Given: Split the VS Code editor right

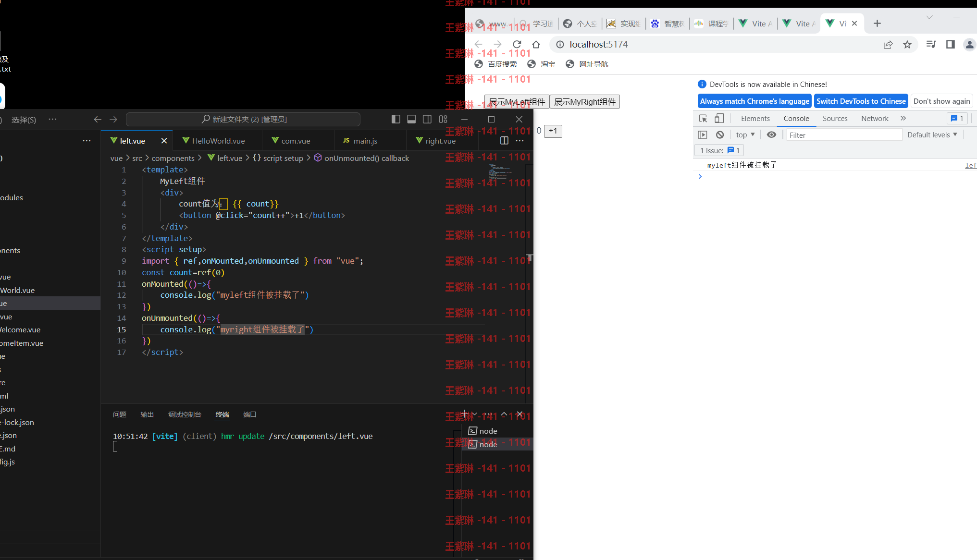Looking at the screenshot, I should [504, 141].
